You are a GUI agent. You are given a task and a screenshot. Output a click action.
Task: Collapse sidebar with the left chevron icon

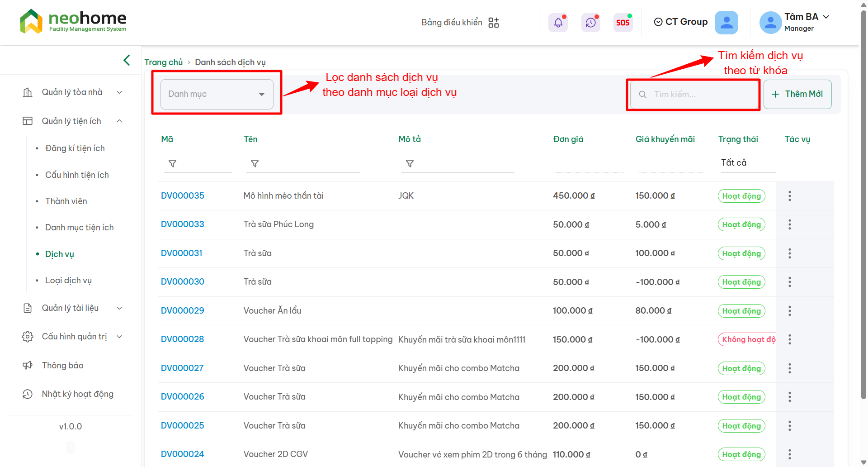coord(127,60)
